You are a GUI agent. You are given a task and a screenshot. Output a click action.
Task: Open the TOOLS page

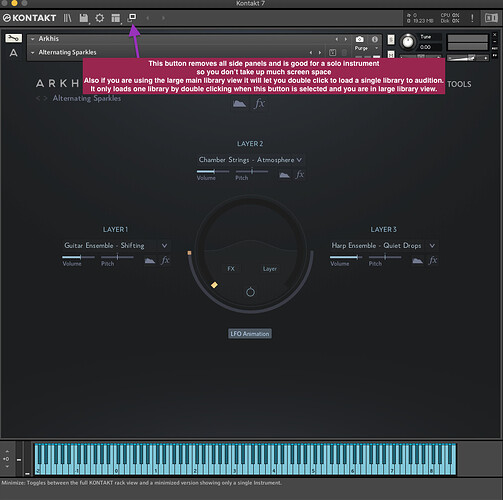(459, 84)
